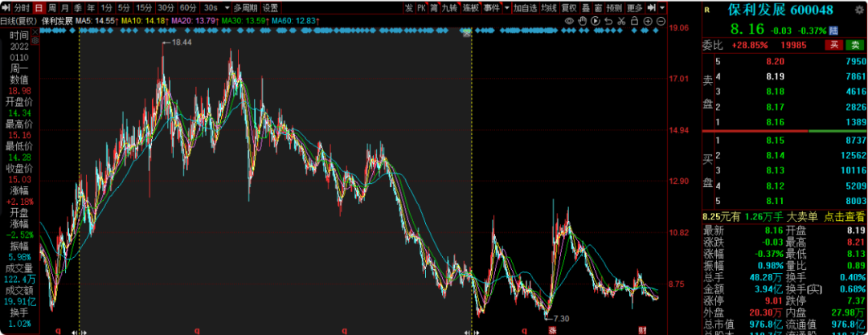
Task: Click the MA10: 14.18 indicator label
Action: pos(144,21)
